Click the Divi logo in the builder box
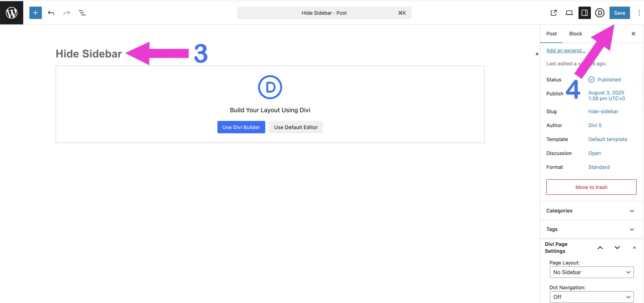 point(270,87)
